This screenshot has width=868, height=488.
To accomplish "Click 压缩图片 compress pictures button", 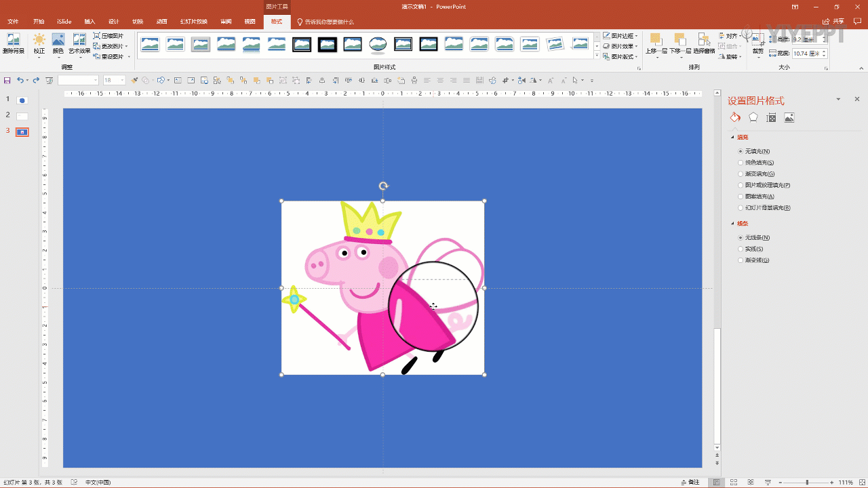I will [x=108, y=36].
